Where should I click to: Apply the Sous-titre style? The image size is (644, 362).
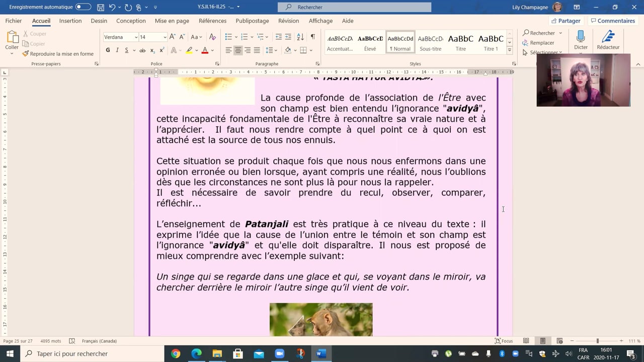(430, 42)
